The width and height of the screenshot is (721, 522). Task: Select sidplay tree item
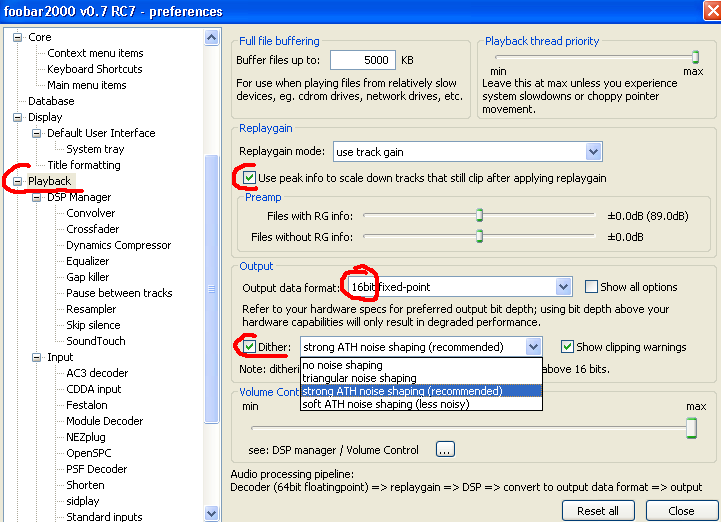pyautogui.click(x=82, y=501)
